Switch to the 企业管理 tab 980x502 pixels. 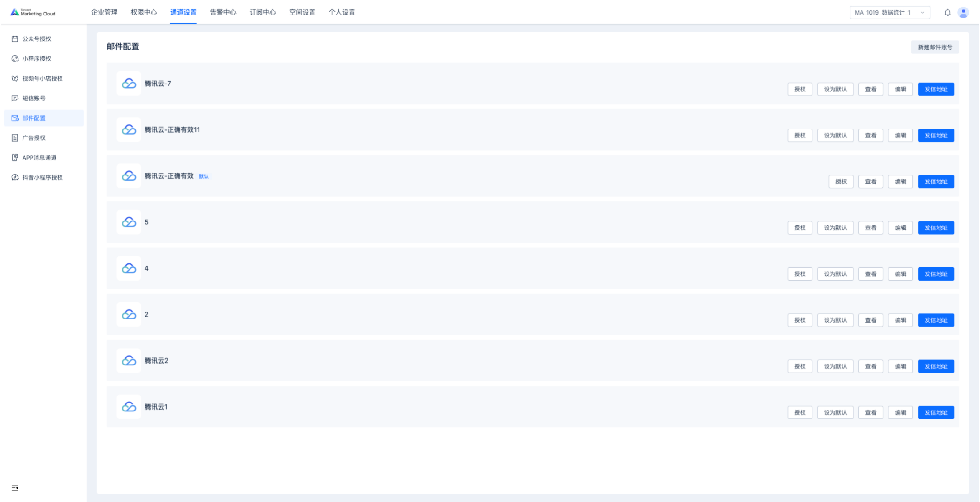(x=104, y=12)
